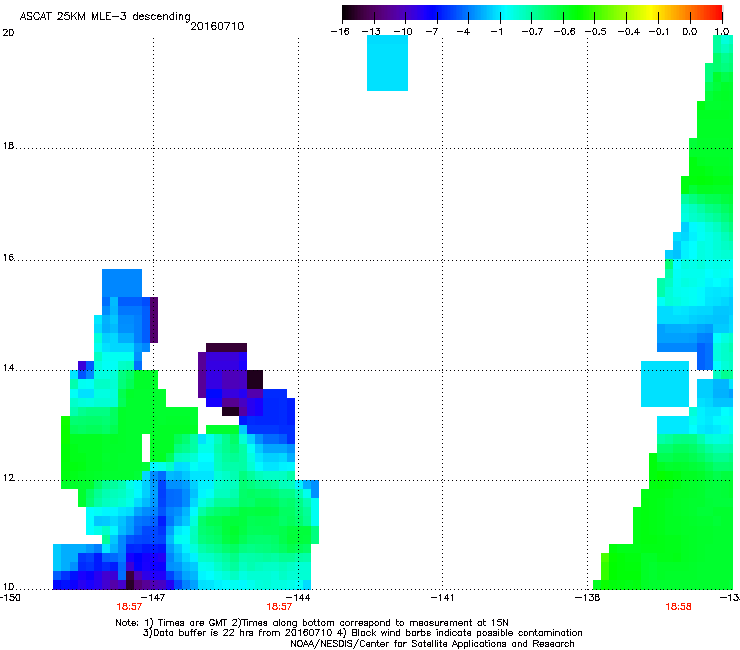This screenshot has width=740, height=650.
Task: Click the red time label 18:57 below -147
Action: coord(129,607)
